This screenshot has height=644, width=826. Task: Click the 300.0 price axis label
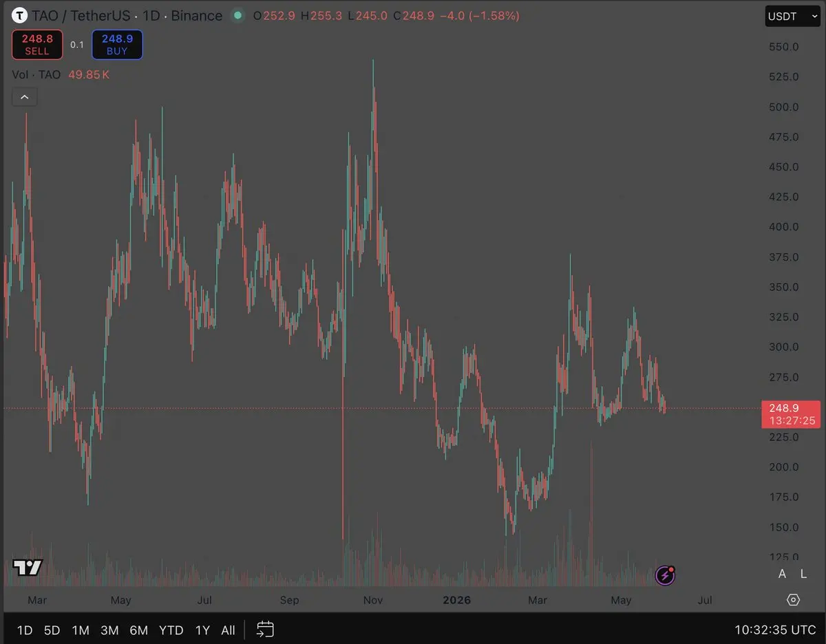pyautogui.click(x=783, y=347)
